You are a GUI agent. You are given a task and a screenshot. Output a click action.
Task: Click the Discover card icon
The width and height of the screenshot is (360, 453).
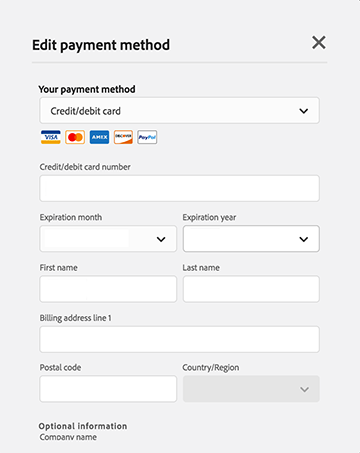pyautogui.click(x=123, y=137)
